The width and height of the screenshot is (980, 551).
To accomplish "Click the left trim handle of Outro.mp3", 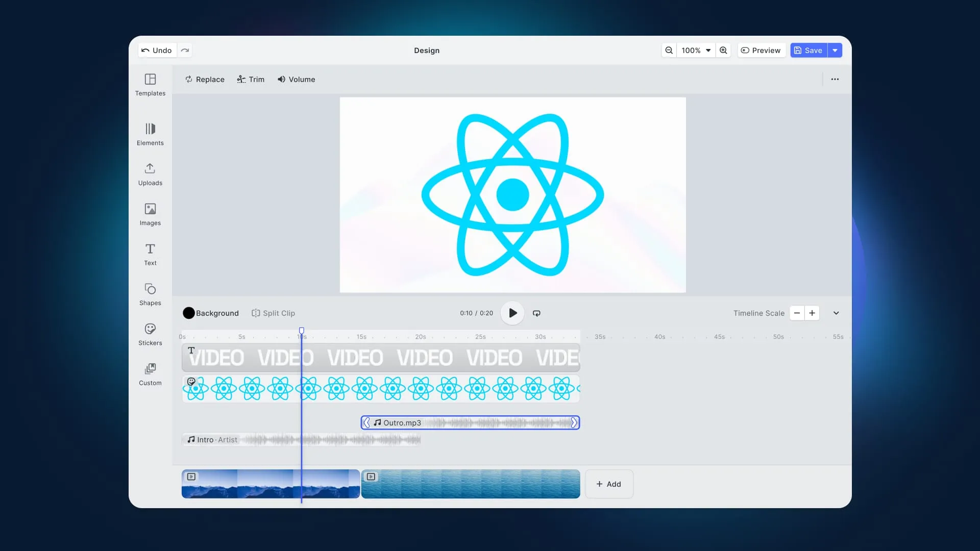I will (x=366, y=422).
